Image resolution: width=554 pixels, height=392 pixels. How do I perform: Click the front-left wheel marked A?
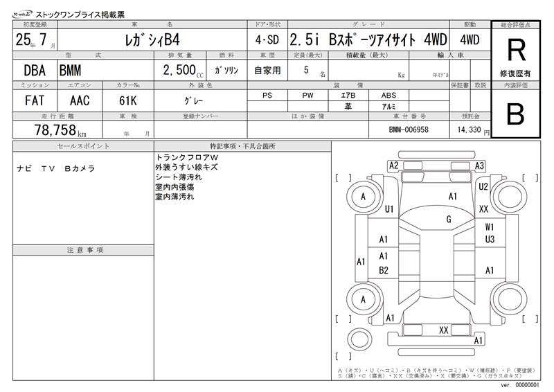(x=363, y=197)
